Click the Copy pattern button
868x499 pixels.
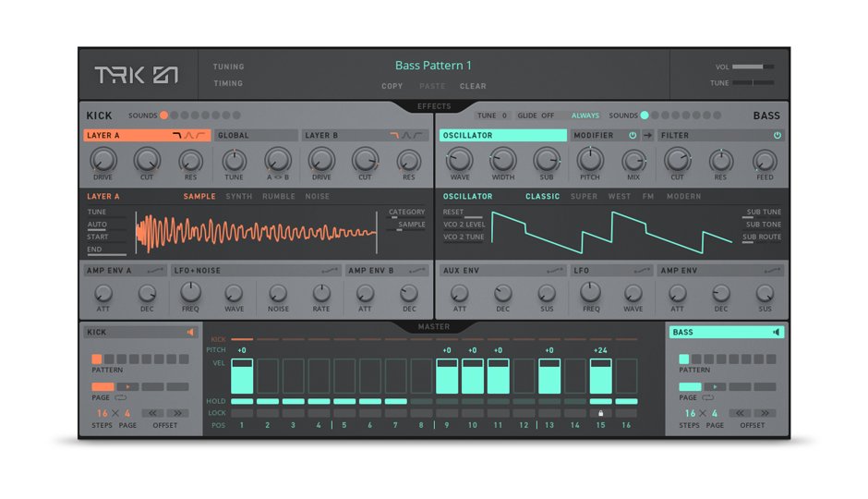point(392,86)
